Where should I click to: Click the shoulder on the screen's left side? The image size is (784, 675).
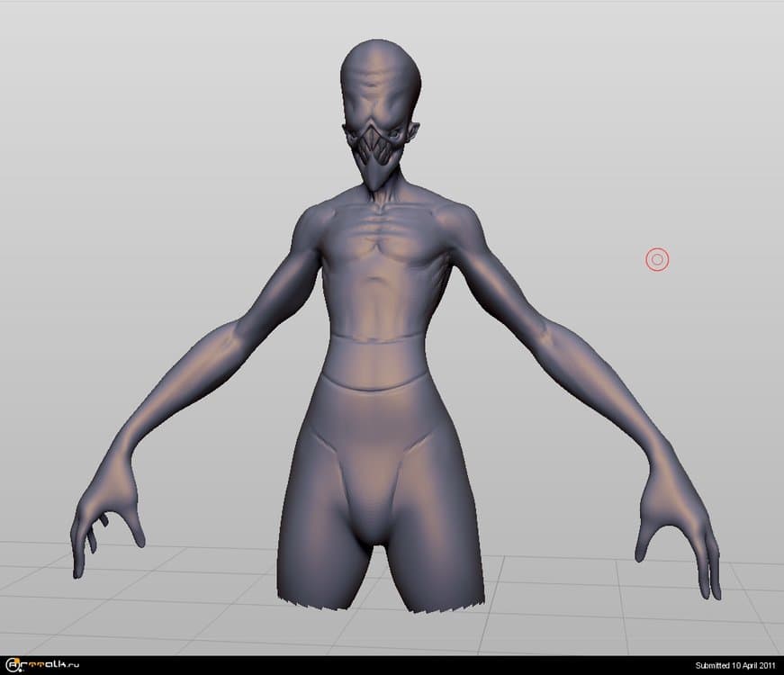click(311, 223)
